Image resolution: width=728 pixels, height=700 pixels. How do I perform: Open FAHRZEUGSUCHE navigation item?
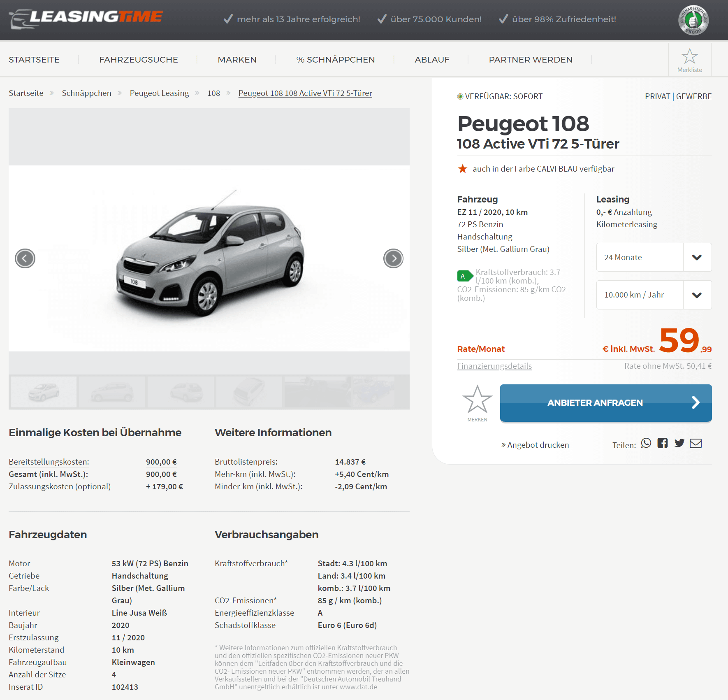pyautogui.click(x=139, y=60)
